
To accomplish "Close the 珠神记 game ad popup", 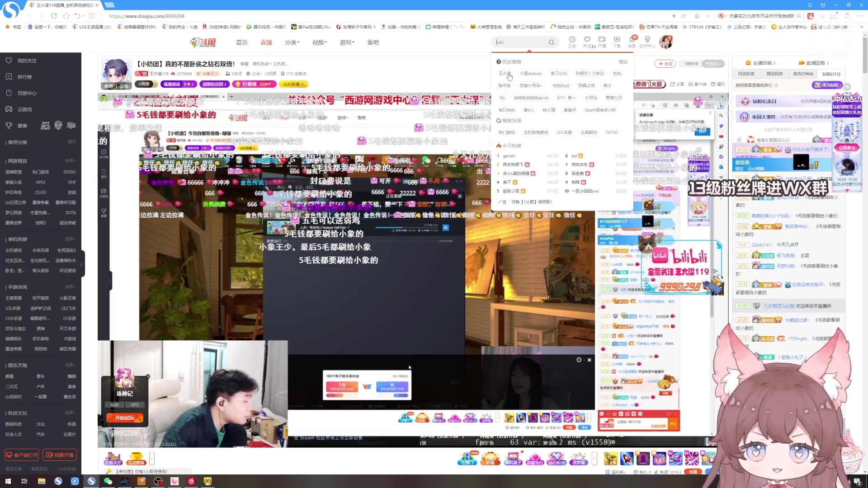I will point(148,376).
